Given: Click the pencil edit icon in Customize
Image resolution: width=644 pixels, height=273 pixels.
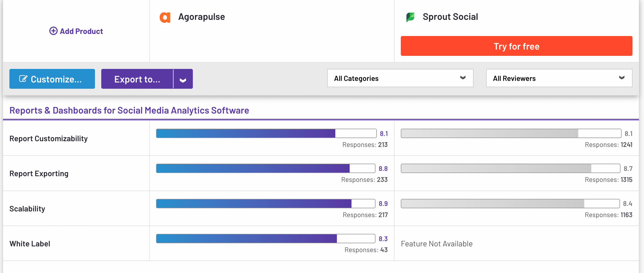Looking at the screenshot, I should click(23, 79).
